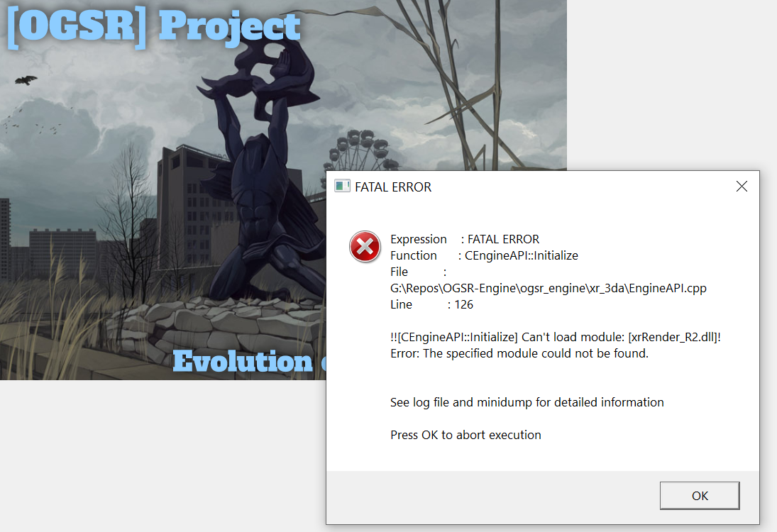Image resolution: width=777 pixels, height=532 pixels.
Task: Click the [OGSR] Project splash title
Action: 154,27
